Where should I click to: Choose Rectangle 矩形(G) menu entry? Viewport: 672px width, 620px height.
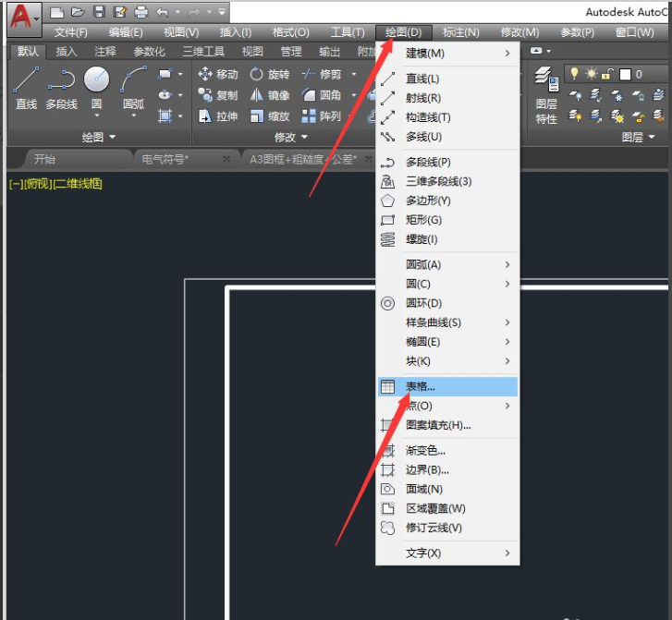[x=448, y=220]
